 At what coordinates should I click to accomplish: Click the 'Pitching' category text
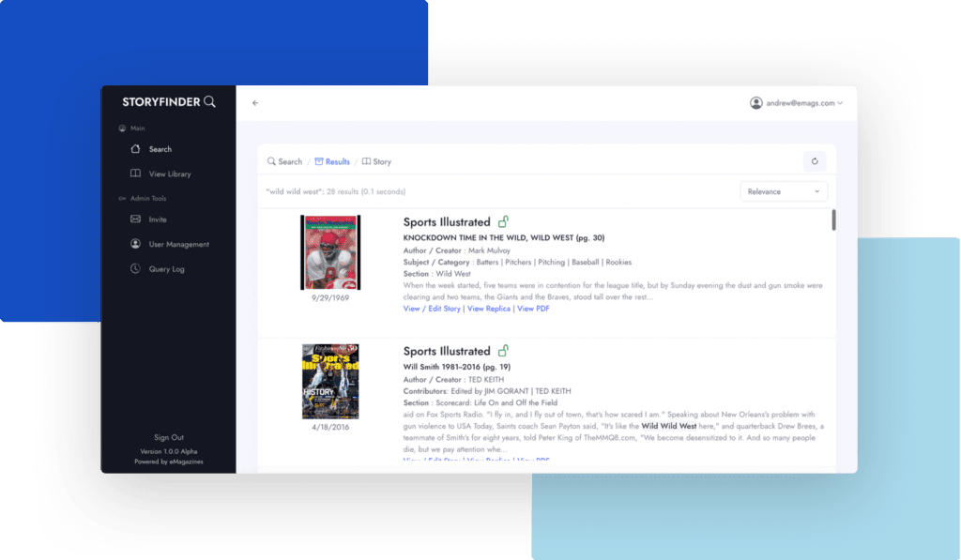tap(552, 263)
